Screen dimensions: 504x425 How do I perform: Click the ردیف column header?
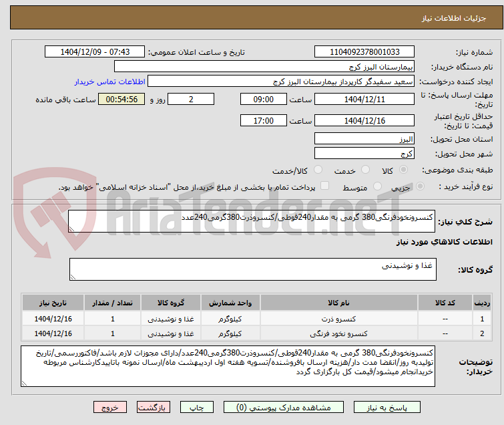click(x=482, y=303)
